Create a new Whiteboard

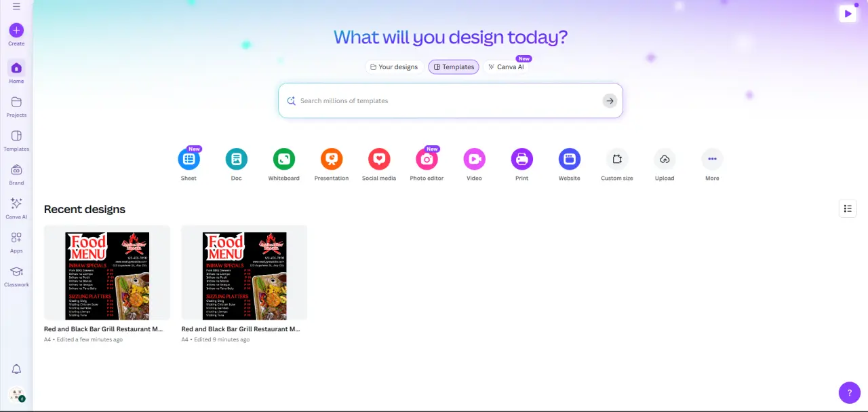click(283, 164)
